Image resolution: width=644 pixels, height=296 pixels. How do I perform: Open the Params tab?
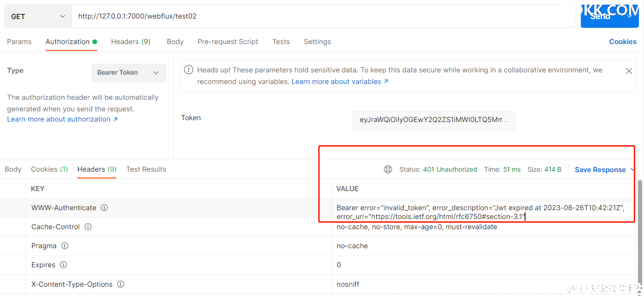(x=19, y=42)
